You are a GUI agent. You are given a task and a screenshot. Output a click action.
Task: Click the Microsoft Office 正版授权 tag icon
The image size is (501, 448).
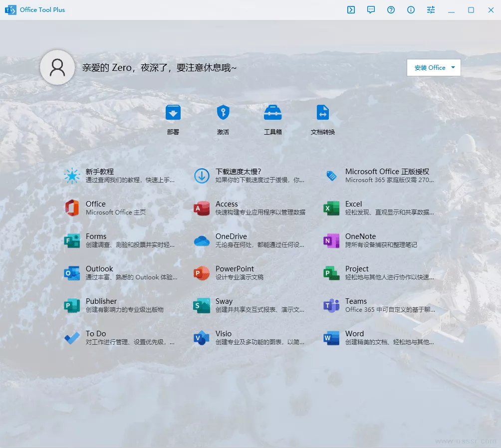click(x=331, y=176)
